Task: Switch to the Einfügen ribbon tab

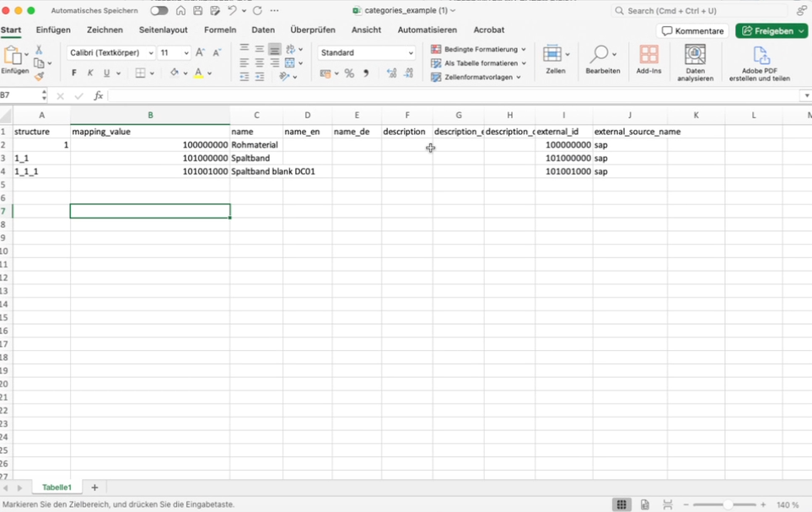Action: pos(53,30)
